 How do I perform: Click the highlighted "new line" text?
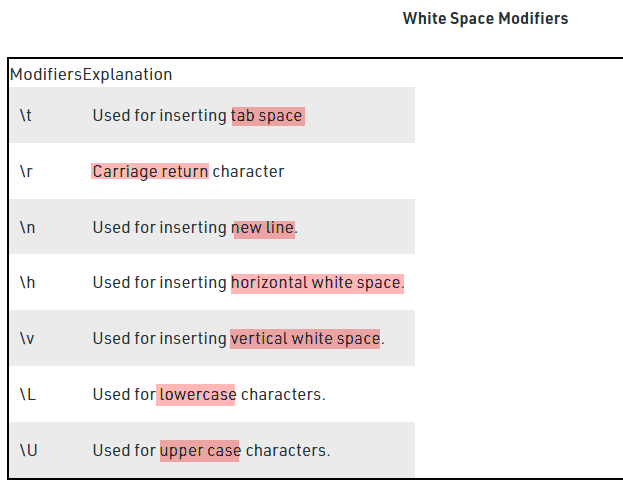click(263, 227)
